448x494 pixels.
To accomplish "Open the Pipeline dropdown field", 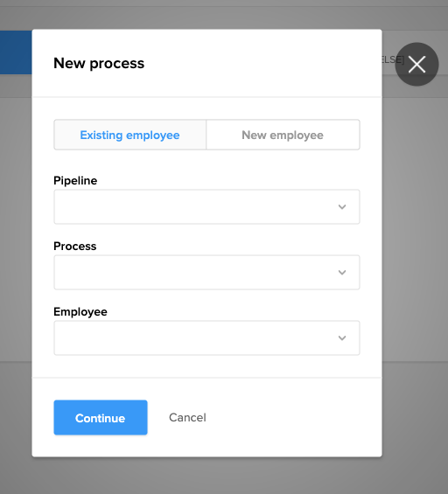I will [x=206, y=206].
